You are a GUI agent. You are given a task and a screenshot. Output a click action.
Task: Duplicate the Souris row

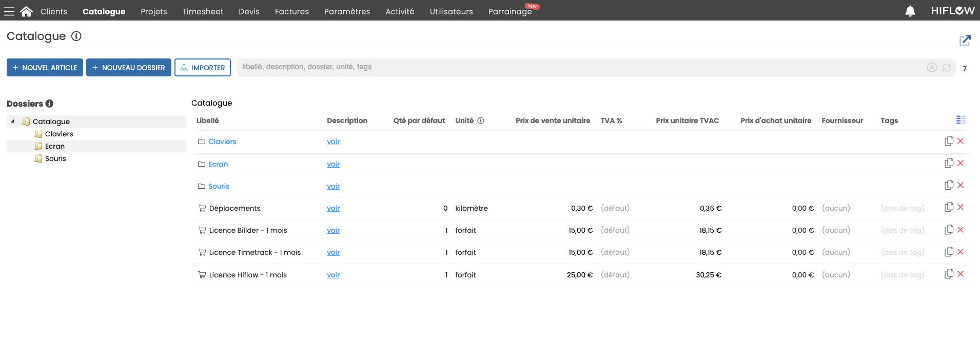[x=949, y=185]
